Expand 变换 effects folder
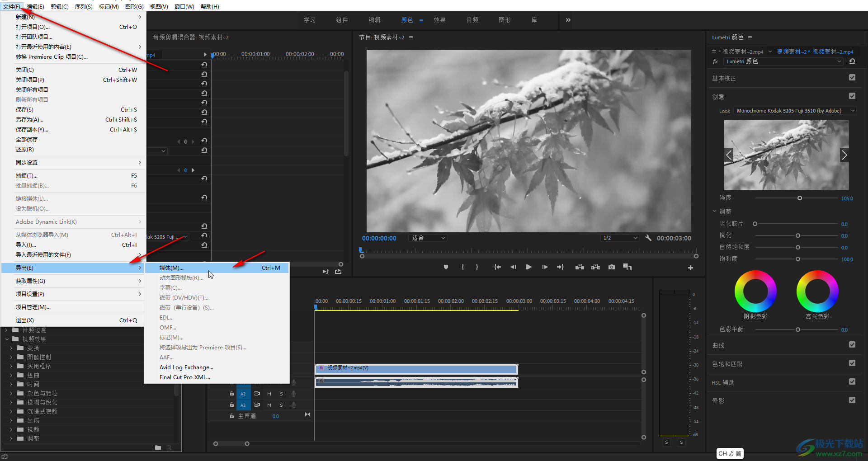Image resolution: width=868 pixels, height=461 pixels. tap(11, 348)
